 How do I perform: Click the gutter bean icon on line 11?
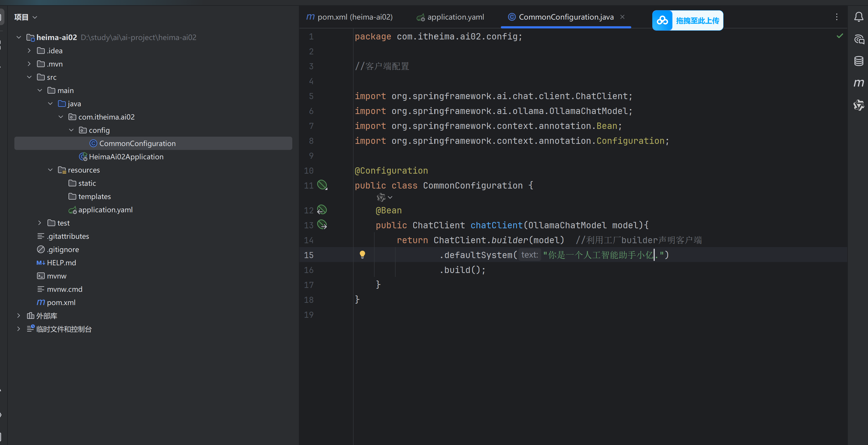pyautogui.click(x=322, y=185)
